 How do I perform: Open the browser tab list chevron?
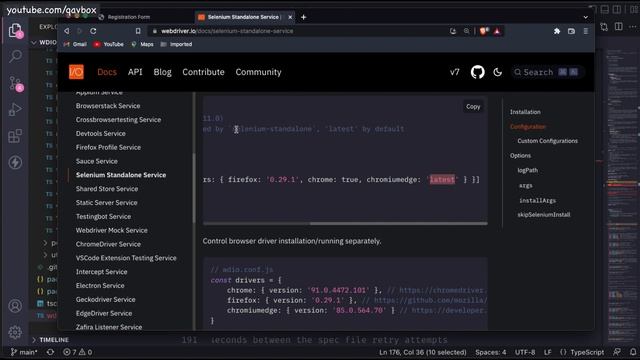click(x=586, y=17)
